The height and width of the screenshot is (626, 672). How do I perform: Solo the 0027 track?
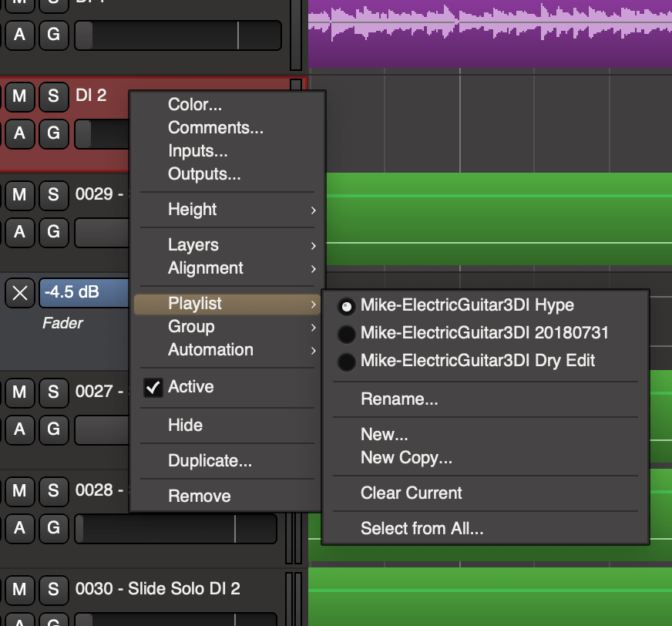pos(52,393)
